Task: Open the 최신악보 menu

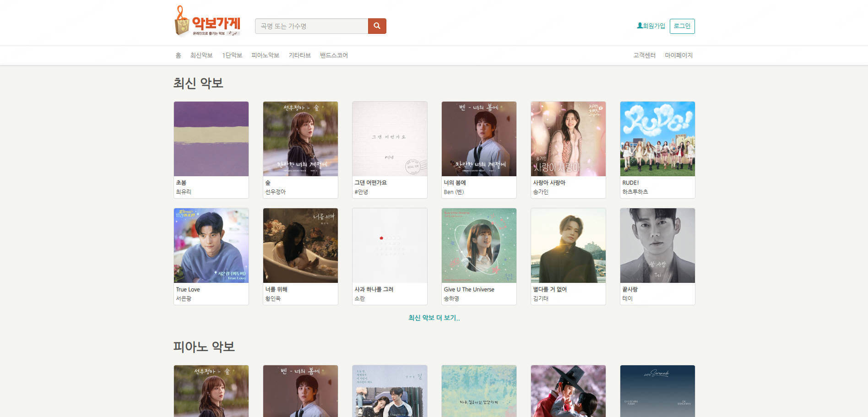Action: point(201,55)
